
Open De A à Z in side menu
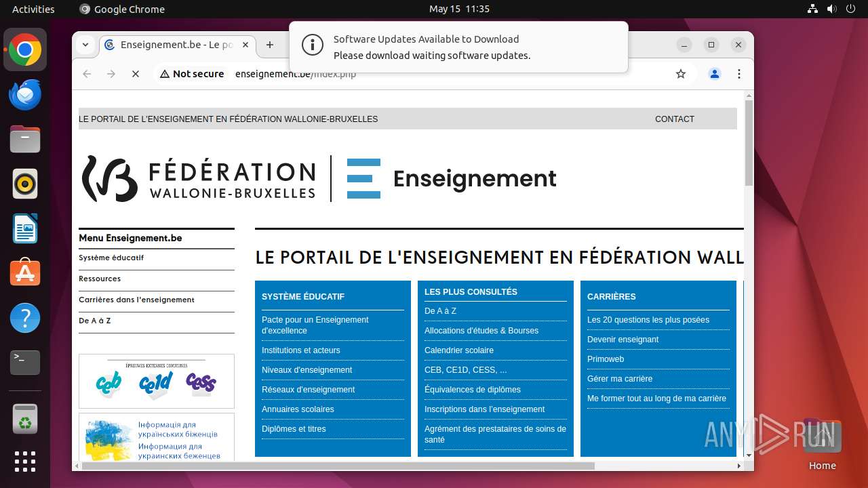point(95,321)
